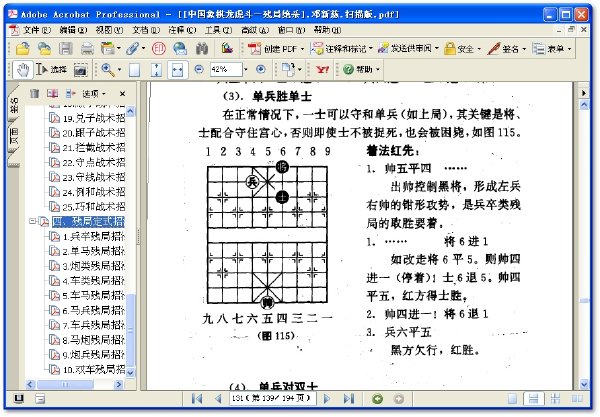
Task: Open bookmark 22.守点战术招
Action: (x=93, y=162)
